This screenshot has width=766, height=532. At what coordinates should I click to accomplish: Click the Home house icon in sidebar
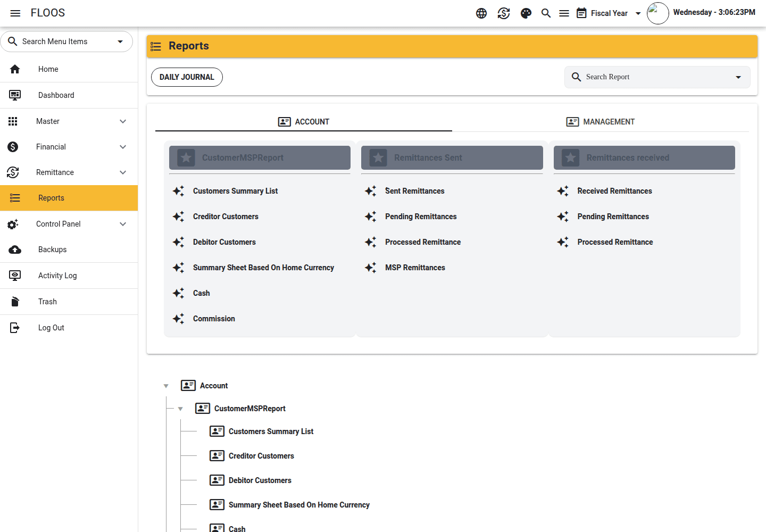15,69
